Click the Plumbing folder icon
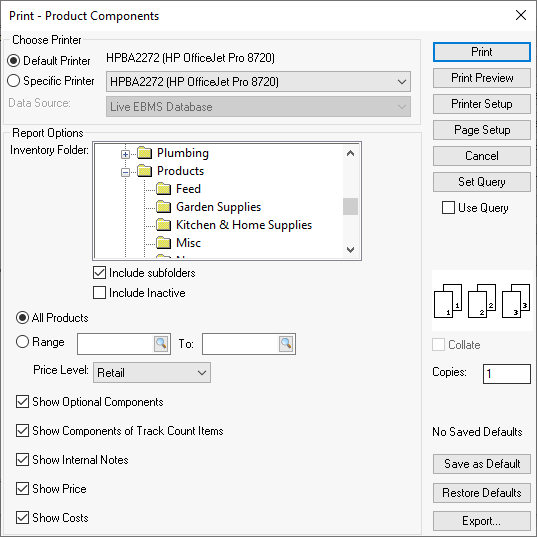Image resolution: width=537 pixels, height=537 pixels. (145, 153)
